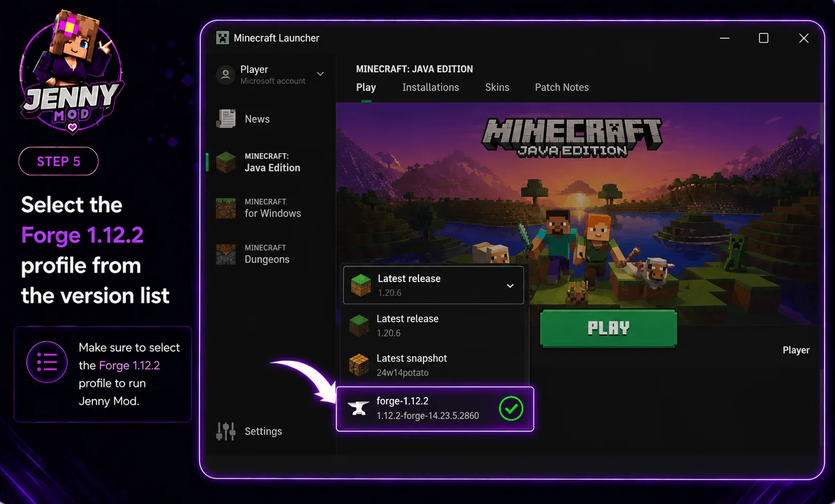Minimize the Minecraft Launcher window
Screen dimensions: 835x504
point(724,38)
